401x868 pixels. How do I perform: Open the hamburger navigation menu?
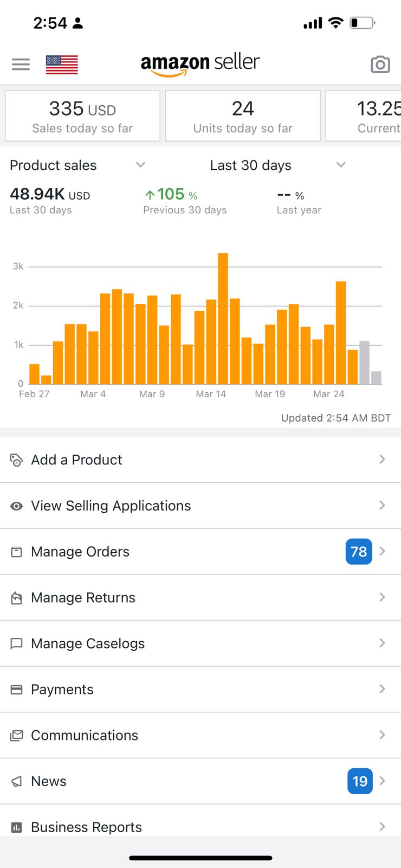pyautogui.click(x=21, y=65)
